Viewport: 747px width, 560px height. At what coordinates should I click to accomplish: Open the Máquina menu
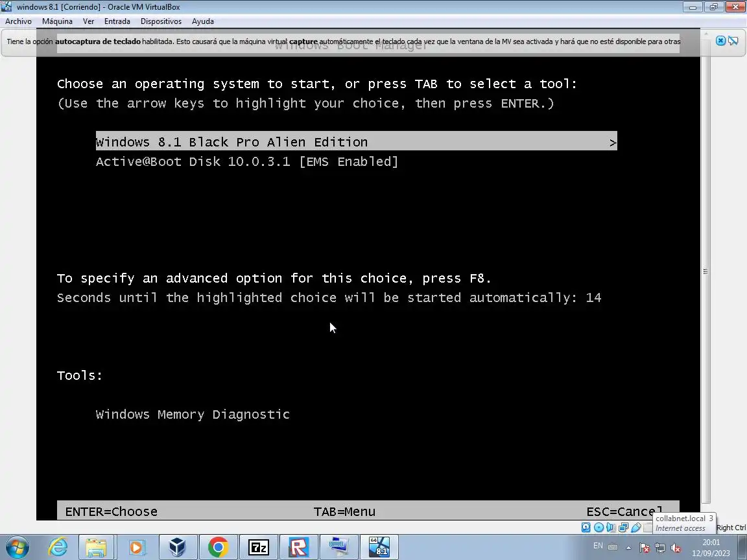[57, 21]
